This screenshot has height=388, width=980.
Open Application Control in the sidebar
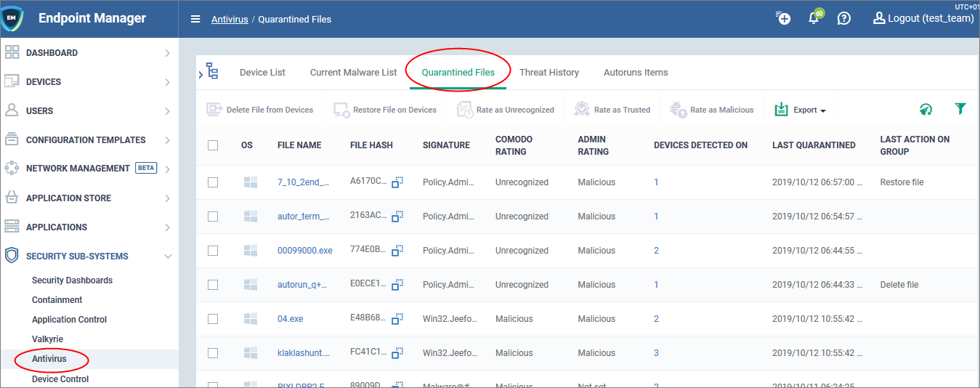click(x=69, y=320)
